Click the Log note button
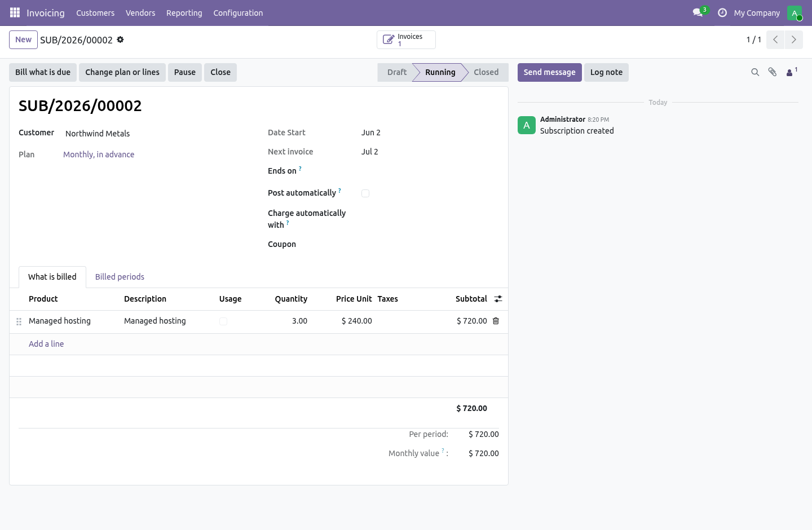The image size is (812, 530). (606, 72)
